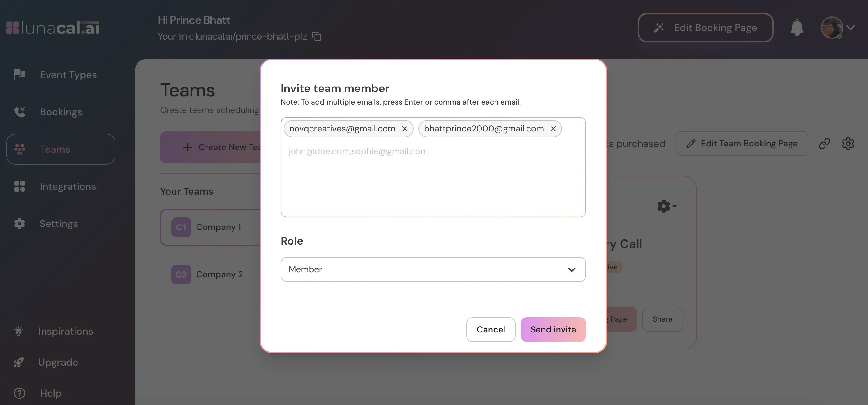The image size is (868, 405).
Task: Click Upgrade rocket item
Action: [x=58, y=362]
